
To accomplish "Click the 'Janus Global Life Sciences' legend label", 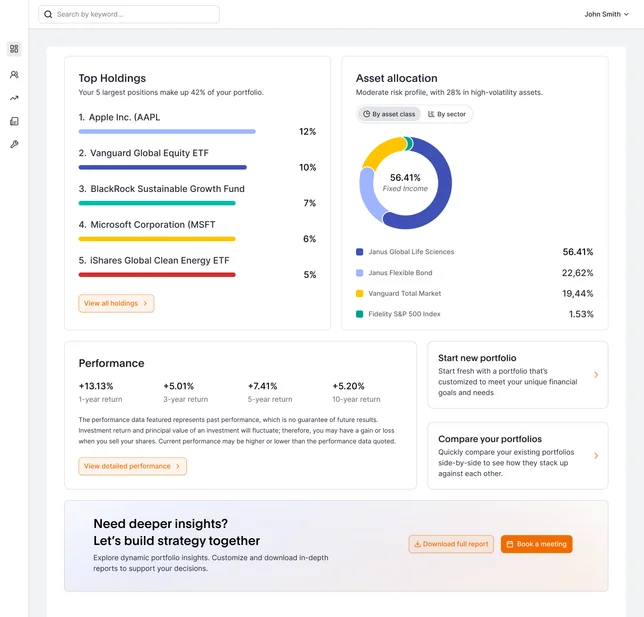I will (x=411, y=252).
